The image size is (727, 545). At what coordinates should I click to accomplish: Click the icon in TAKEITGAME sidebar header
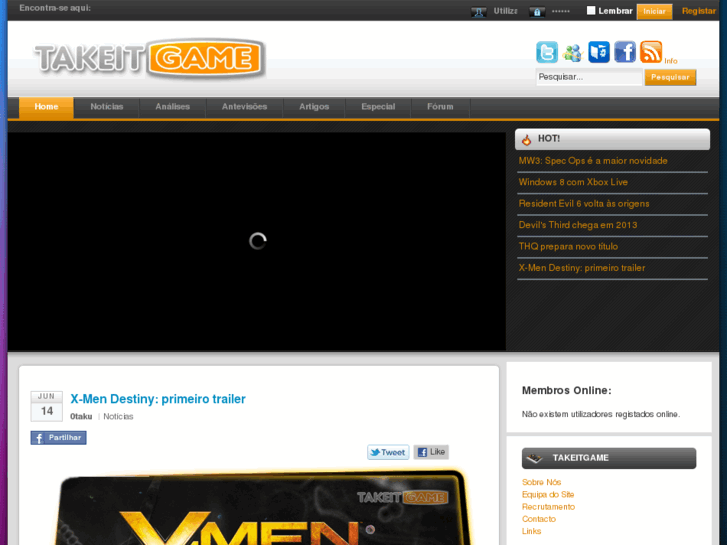(x=535, y=458)
